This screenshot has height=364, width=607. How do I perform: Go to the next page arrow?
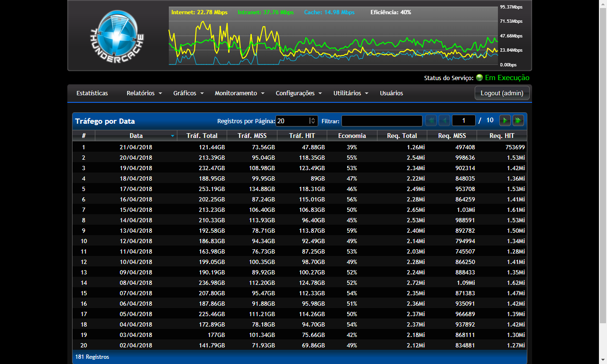(505, 121)
